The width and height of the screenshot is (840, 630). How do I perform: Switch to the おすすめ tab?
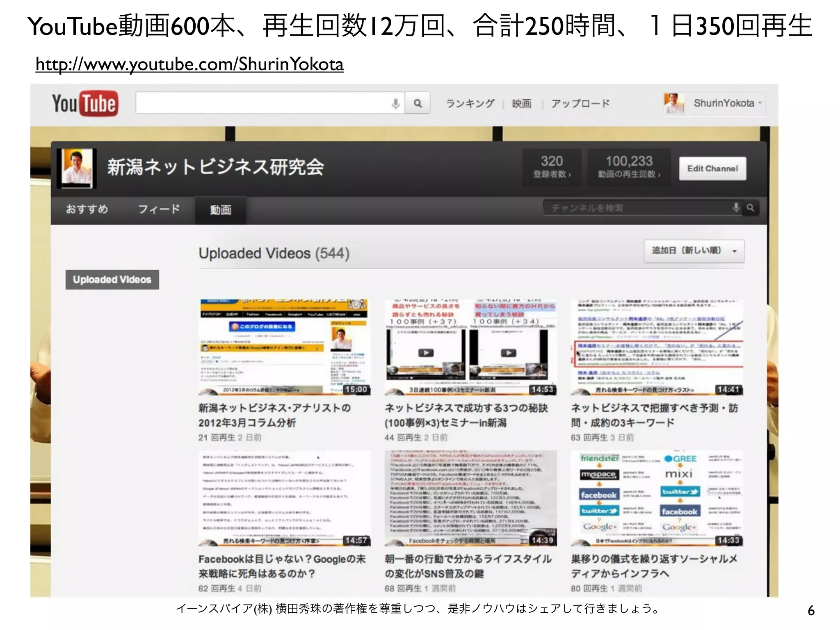[87, 209]
